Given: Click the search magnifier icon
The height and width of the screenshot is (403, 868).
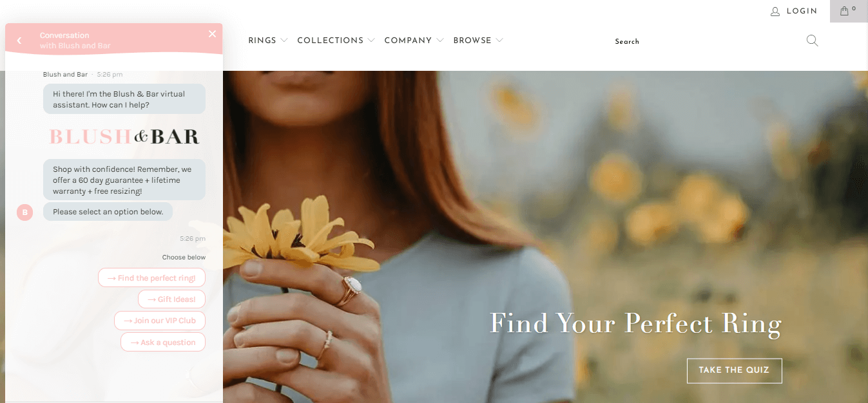Looking at the screenshot, I should [x=812, y=41].
